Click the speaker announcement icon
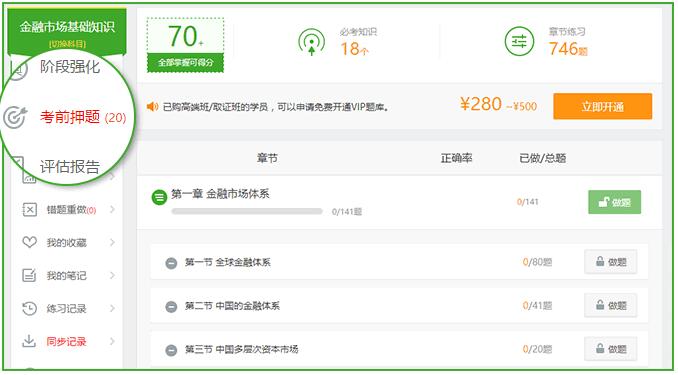 [x=152, y=106]
